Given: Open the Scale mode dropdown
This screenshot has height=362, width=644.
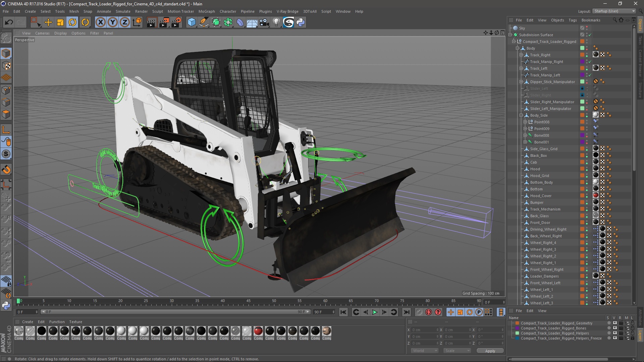Looking at the screenshot, I should pos(457,351).
